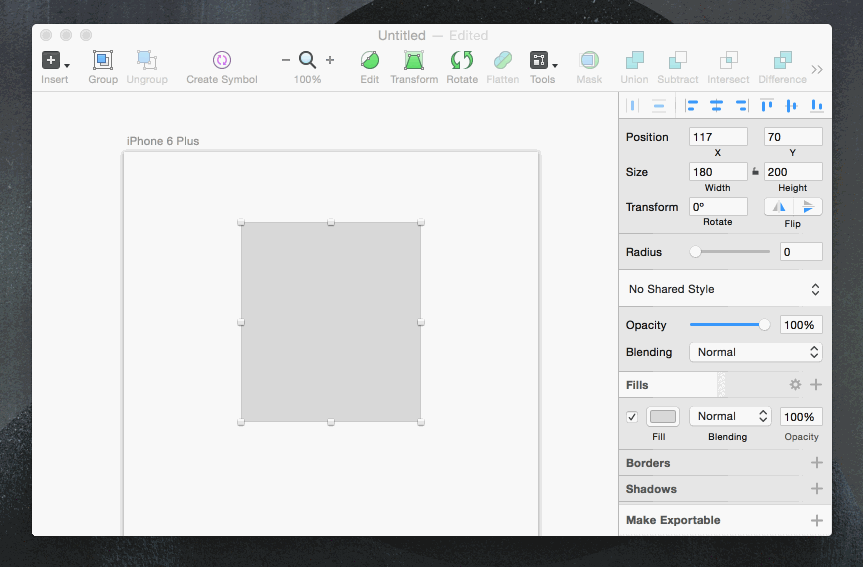Image resolution: width=863 pixels, height=567 pixels.
Task: Click the top-center resize handle
Action: [331, 222]
